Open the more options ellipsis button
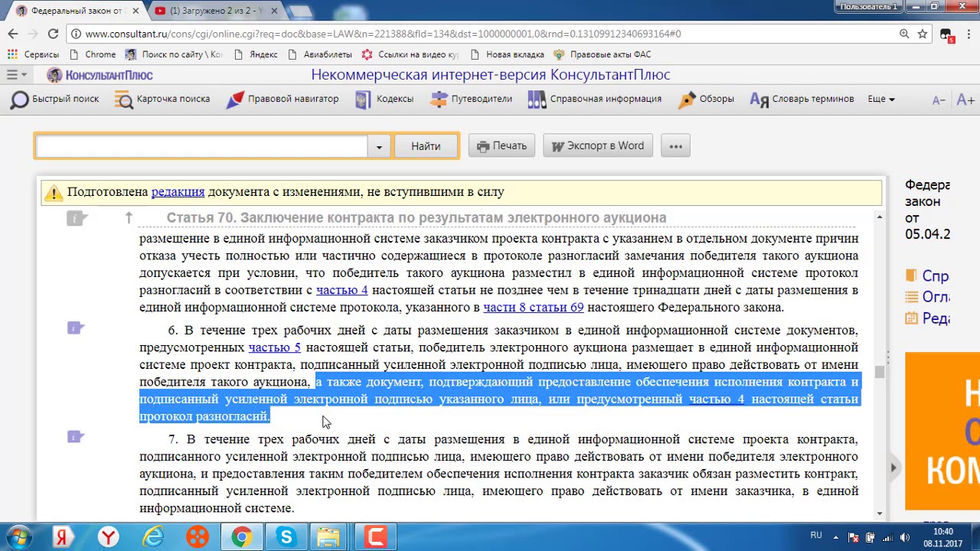Image resolution: width=980 pixels, height=551 pixels. tap(675, 146)
